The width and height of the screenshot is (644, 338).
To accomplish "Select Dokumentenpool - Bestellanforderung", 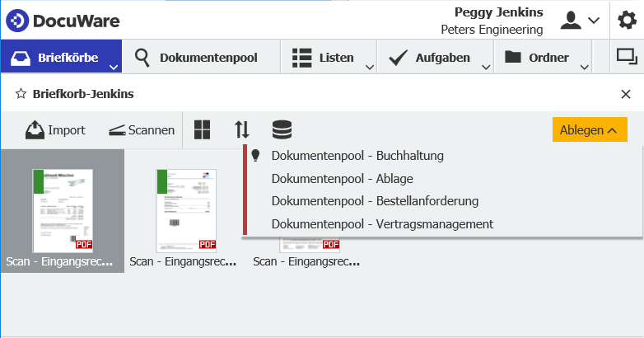I will 375,200.
